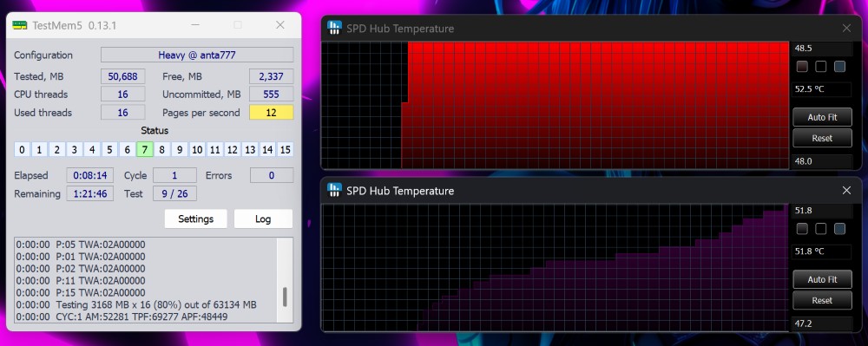Minimize the TestMem5 window

(195, 25)
